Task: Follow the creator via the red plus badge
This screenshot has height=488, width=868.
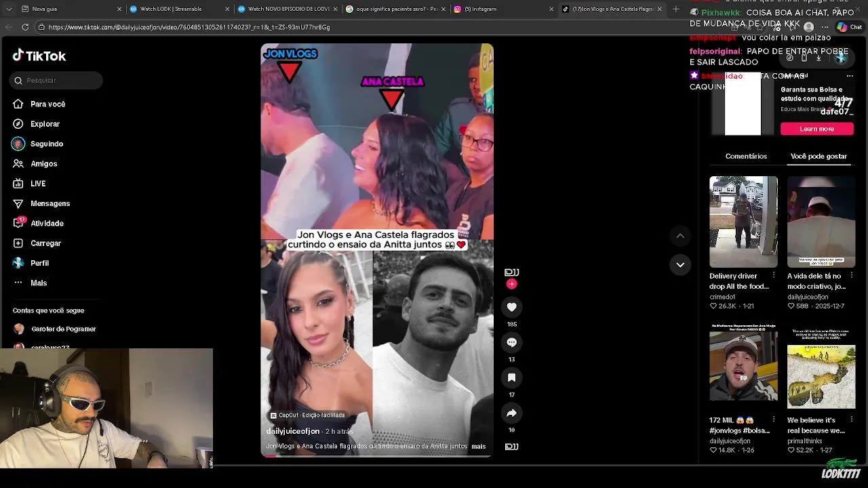Action: tap(511, 284)
